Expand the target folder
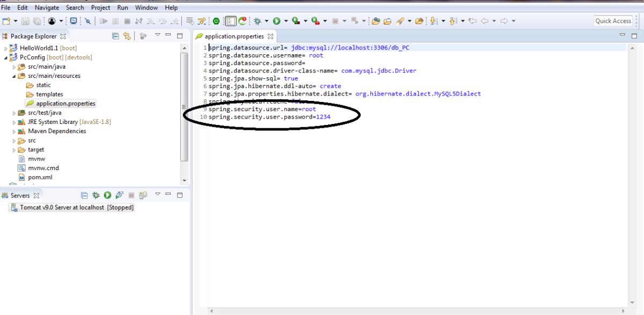The width and height of the screenshot is (644, 315). coord(14,150)
